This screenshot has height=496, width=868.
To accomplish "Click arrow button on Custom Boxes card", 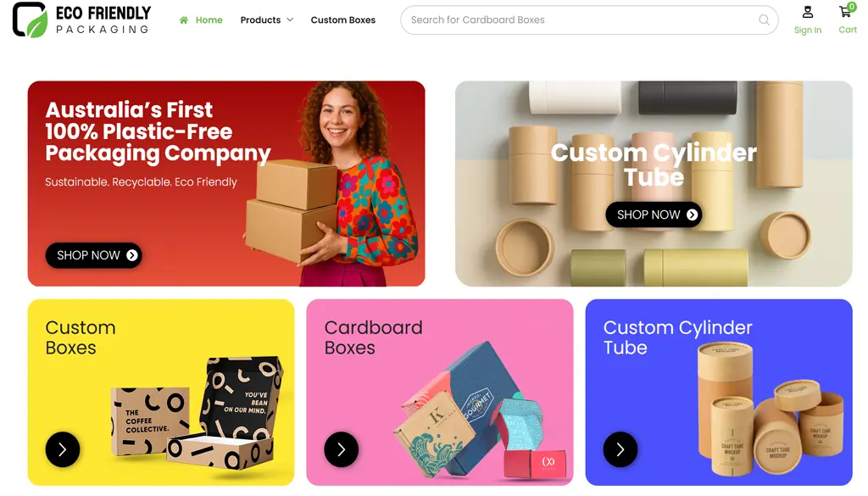I will click(x=63, y=449).
